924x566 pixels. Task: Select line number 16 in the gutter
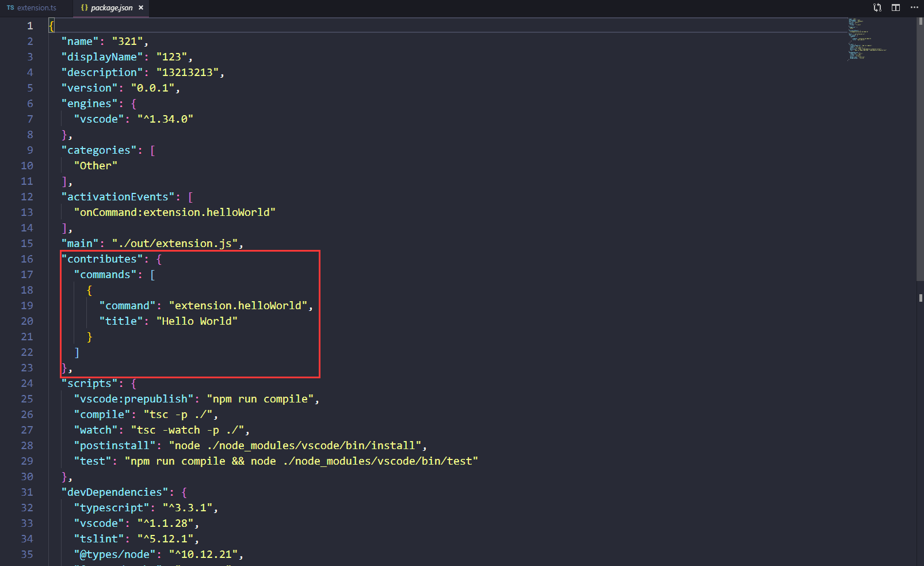[x=27, y=259]
